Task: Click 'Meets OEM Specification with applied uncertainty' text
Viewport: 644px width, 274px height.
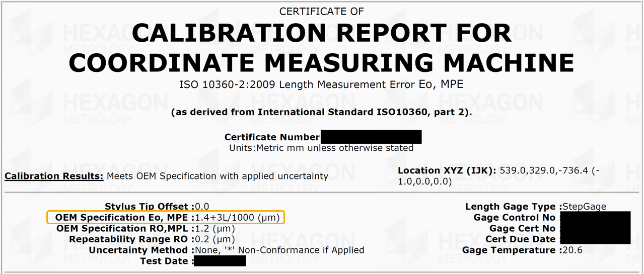Action: (218, 176)
